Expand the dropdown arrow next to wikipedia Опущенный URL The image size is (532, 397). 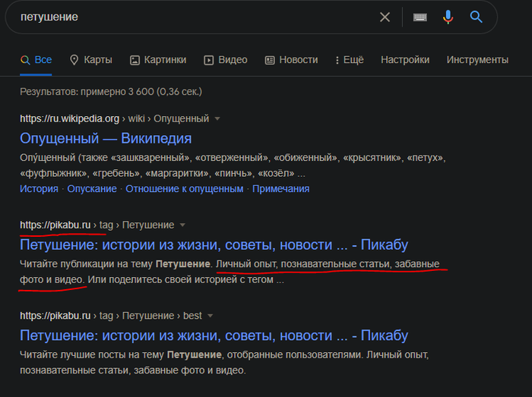click(217, 119)
